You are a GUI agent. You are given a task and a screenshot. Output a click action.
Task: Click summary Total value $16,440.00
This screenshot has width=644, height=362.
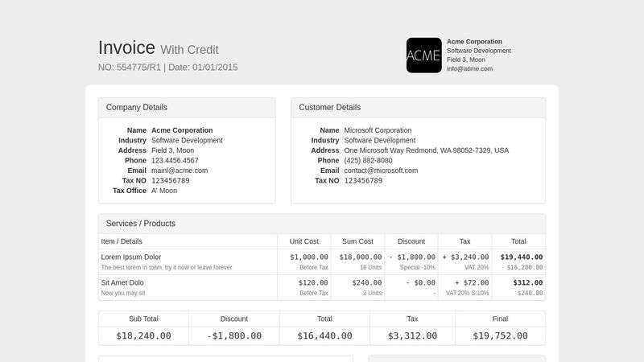pos(324,335)
